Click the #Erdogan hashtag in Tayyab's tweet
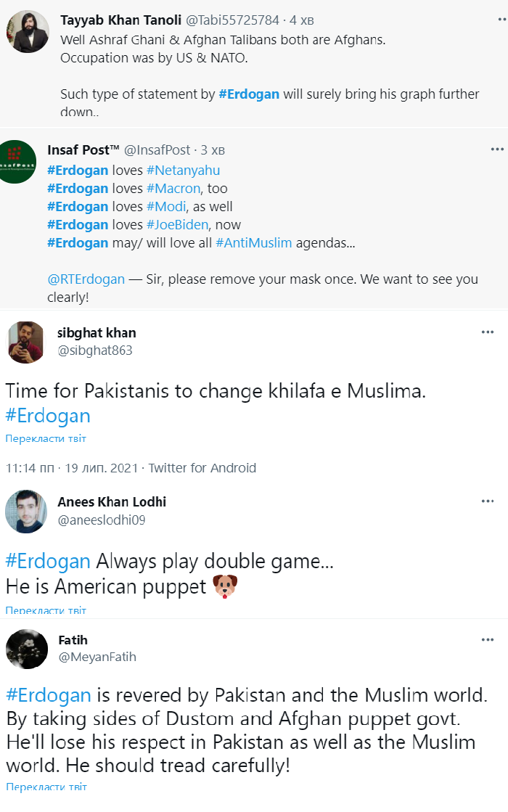 click(x=248, y=94)
